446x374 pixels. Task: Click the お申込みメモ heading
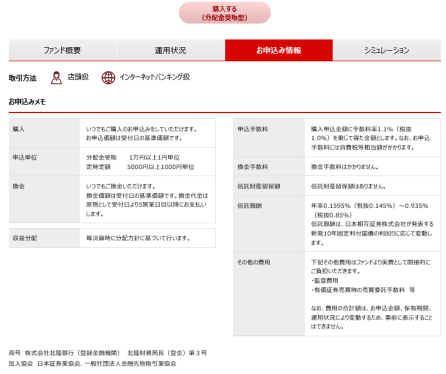[x=27, y=102]
